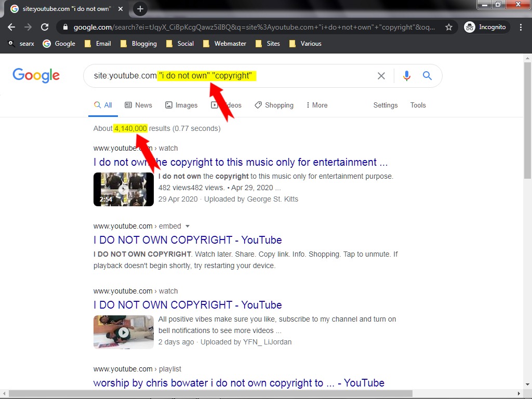Click the Google logo
The width and height of the screenshot is (532, 399).
(x=36, y=75)
